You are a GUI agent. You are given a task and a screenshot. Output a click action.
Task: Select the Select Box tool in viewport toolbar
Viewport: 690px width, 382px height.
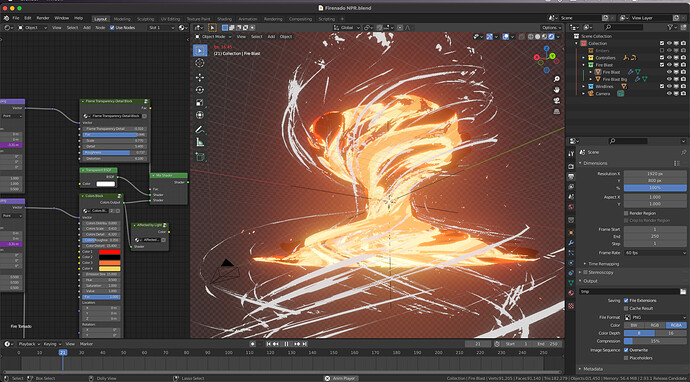click(x=200, y=50)
